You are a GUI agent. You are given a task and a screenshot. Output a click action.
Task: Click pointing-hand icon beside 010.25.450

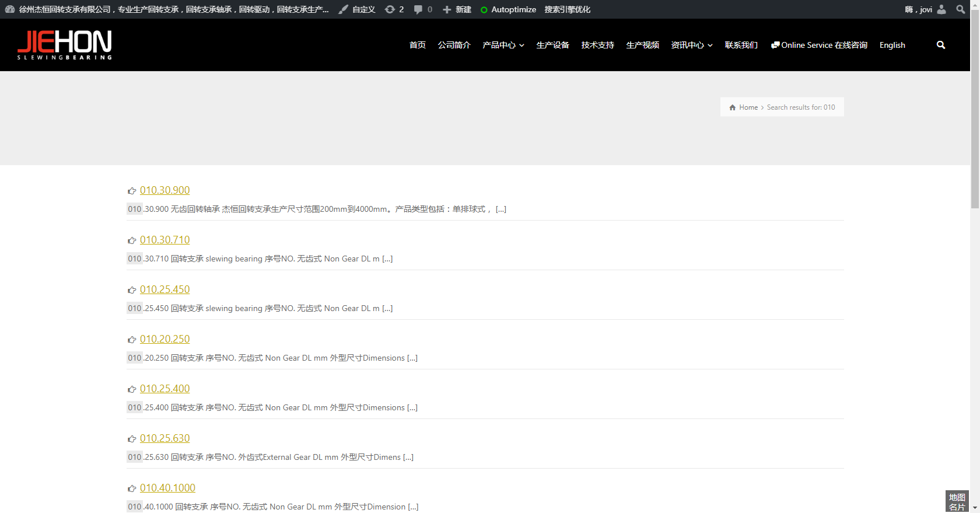(x=132, y=290)
